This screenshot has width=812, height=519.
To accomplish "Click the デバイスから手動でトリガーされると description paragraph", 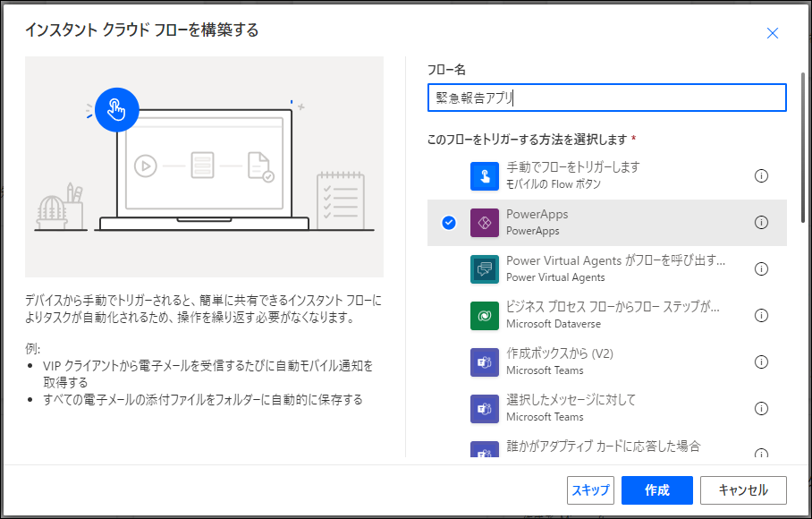I will coord(203,309).
